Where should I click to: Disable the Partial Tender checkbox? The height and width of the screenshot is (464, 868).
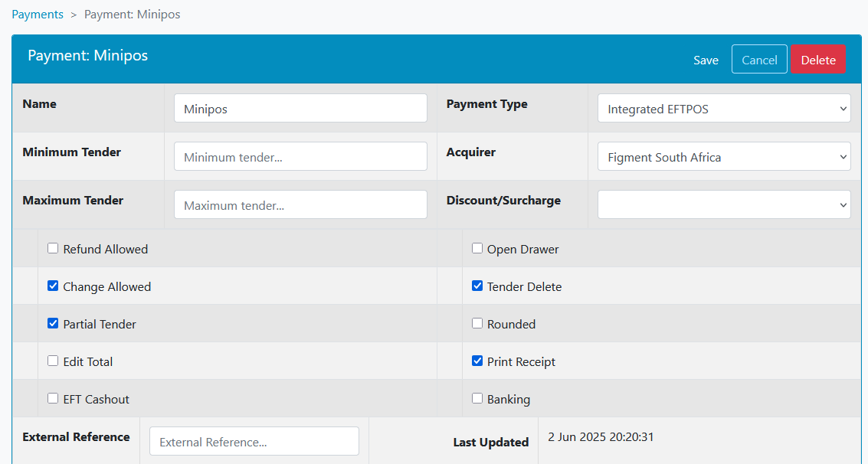(x=53, y=324)
